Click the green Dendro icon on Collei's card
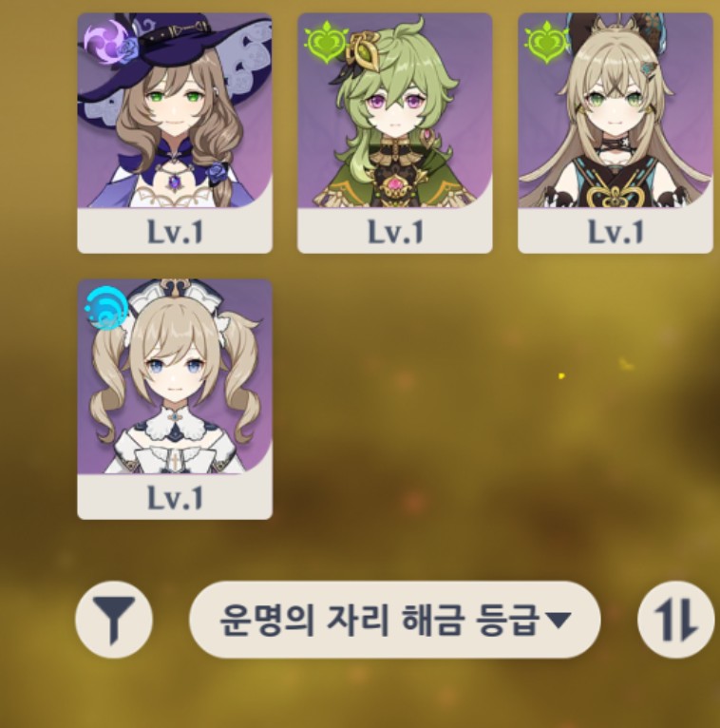This screenshot has height=728, width=720. click(x=326, y=42)
